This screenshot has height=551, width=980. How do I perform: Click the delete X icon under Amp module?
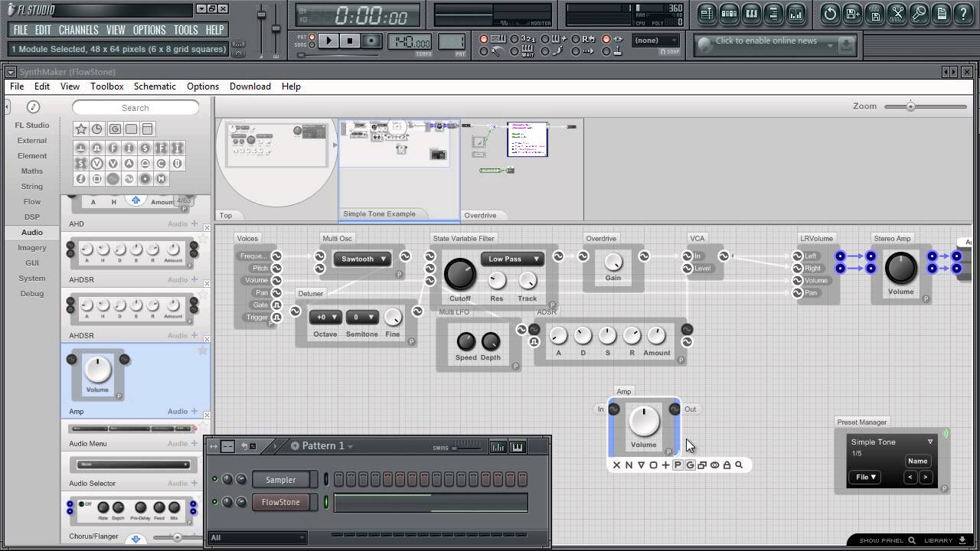coord(616,465)
